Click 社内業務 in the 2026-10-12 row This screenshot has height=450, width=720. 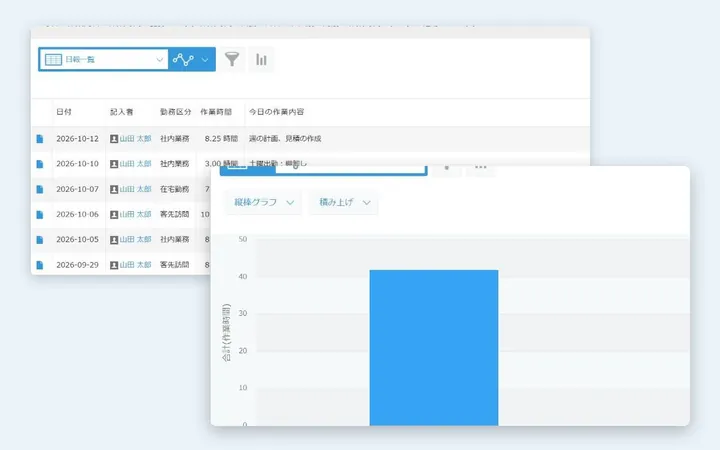174,139
